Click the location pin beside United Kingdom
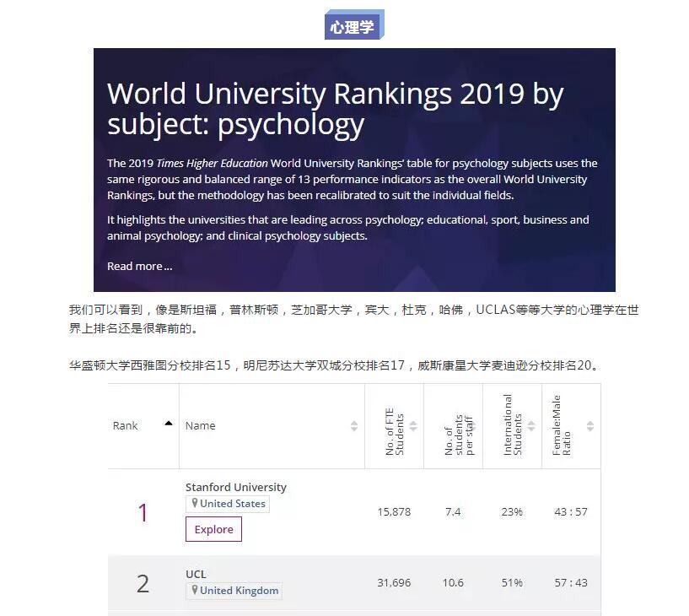The width and height of the screenshot is (689, 616). pos(195,591)
